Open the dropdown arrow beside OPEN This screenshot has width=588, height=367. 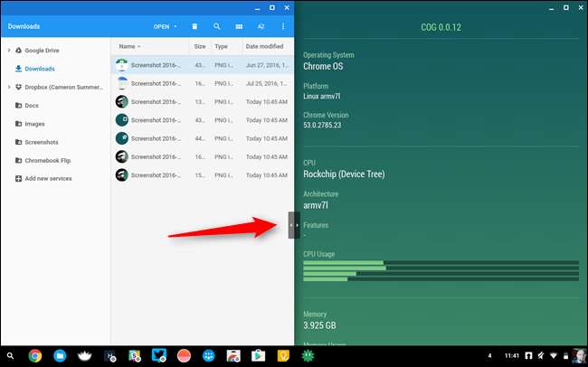(x=175, y=26)
